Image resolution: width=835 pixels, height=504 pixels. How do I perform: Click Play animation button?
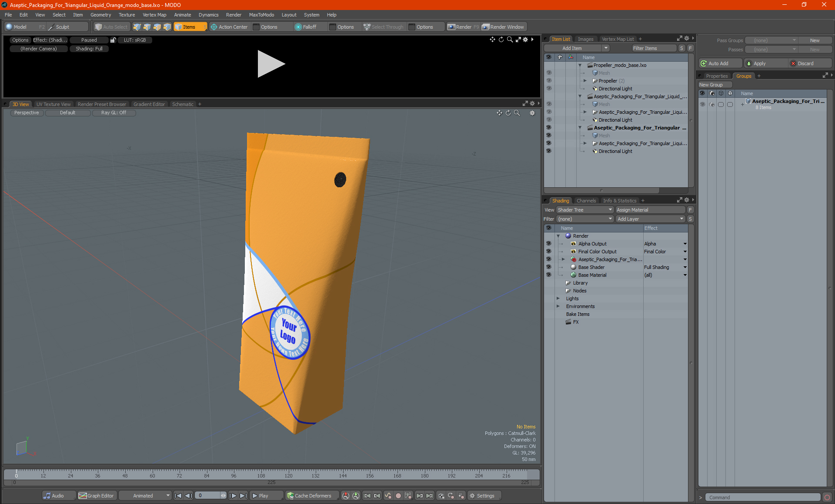point(266,496)
